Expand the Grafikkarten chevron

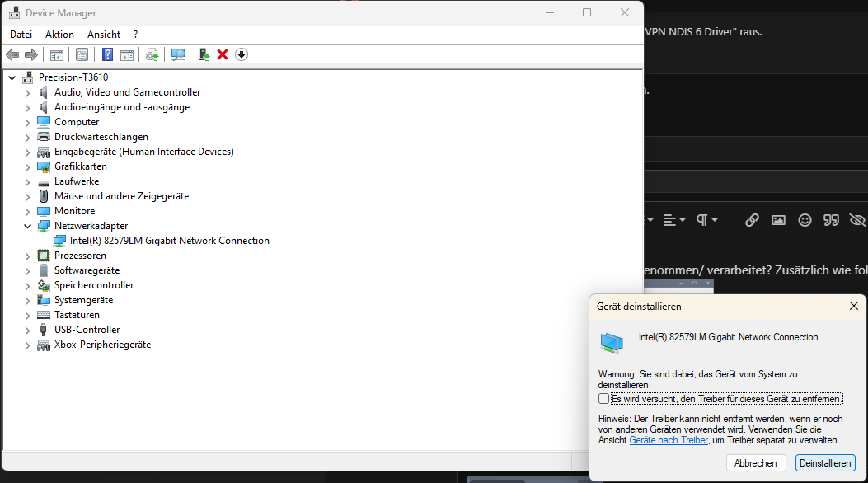(x=28, y=167)
